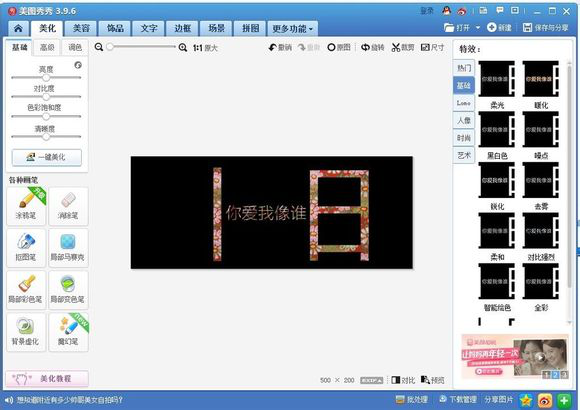Select the 抠图笔 cutout tool
This screenshot has height=410, width=580.
click(x=26, y=248)
